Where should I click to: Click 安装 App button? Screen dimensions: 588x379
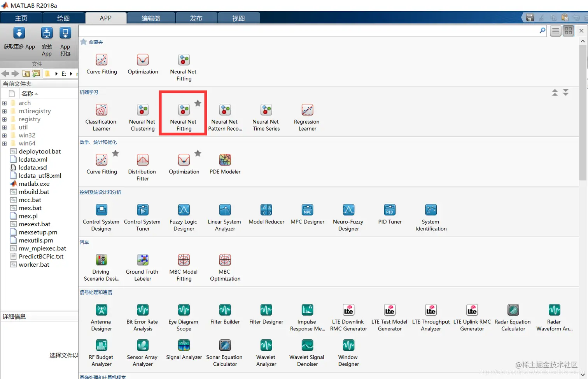(x=47, y=42)
